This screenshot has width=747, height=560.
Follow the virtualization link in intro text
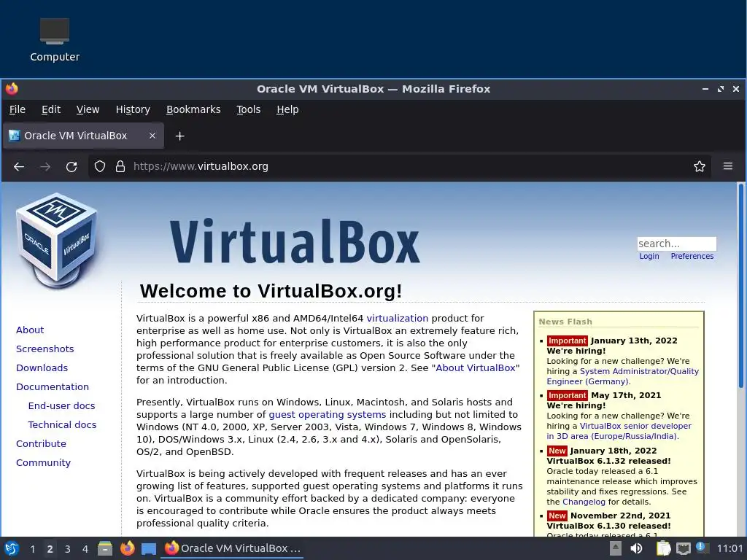(x=398, y=318)
